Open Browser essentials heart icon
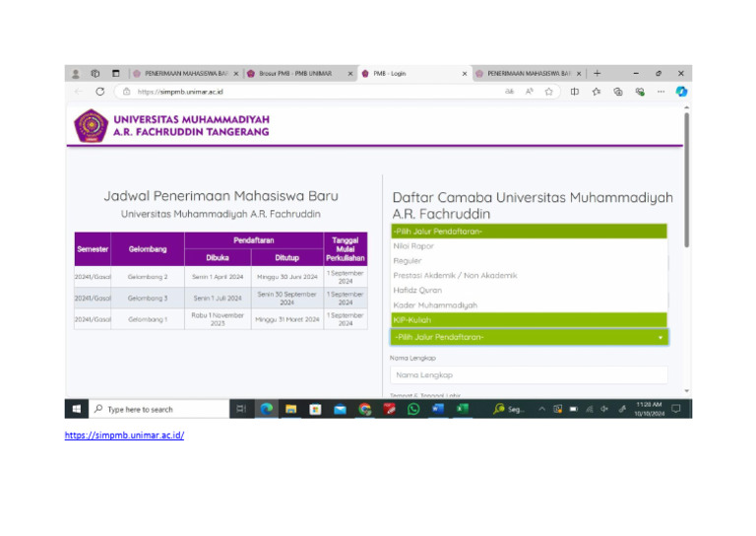The height and width of the screenshot is (536, 756). coord(640,92)
